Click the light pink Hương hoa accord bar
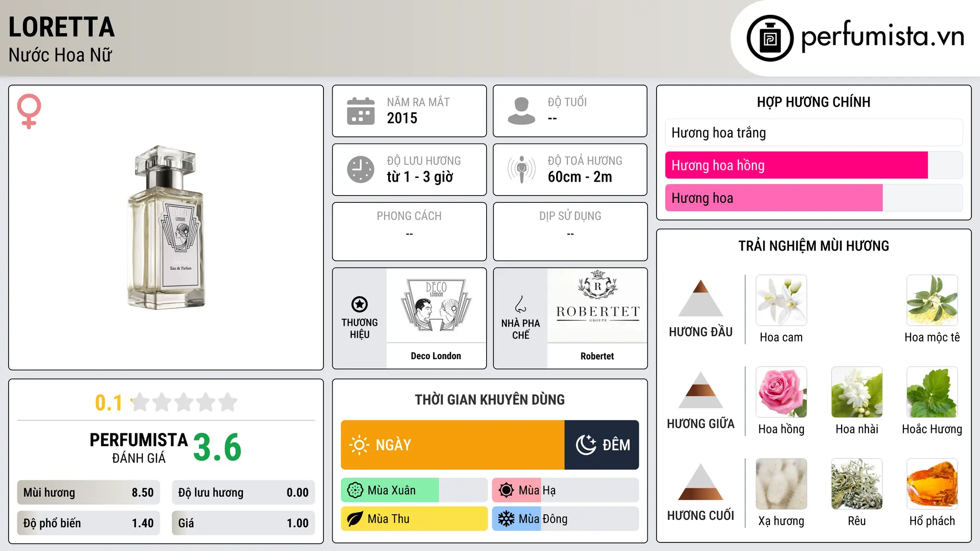 813,198
